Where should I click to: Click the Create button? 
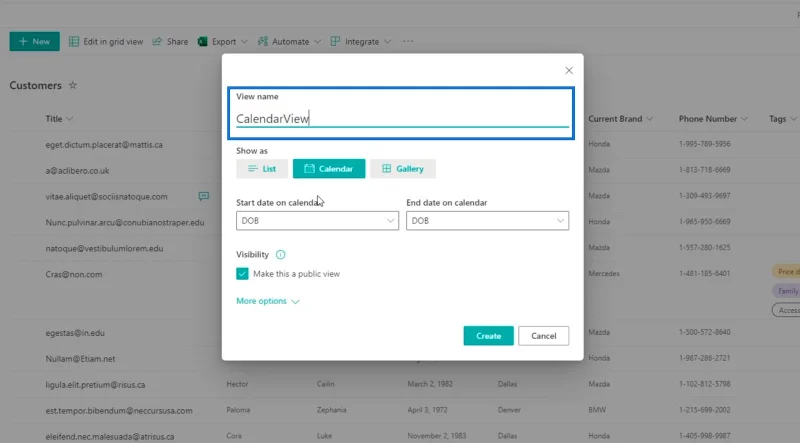pos(488,336)
